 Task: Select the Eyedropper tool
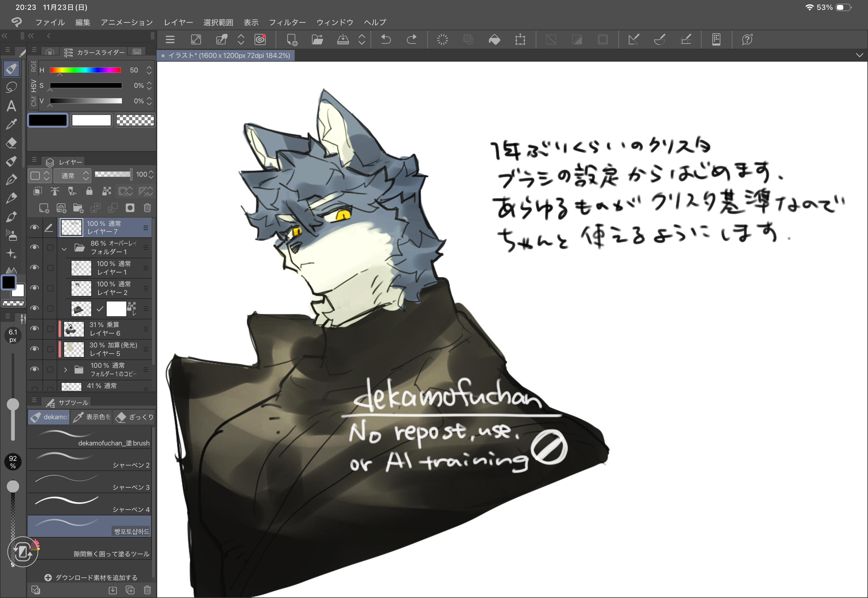(x=11, y=124)
